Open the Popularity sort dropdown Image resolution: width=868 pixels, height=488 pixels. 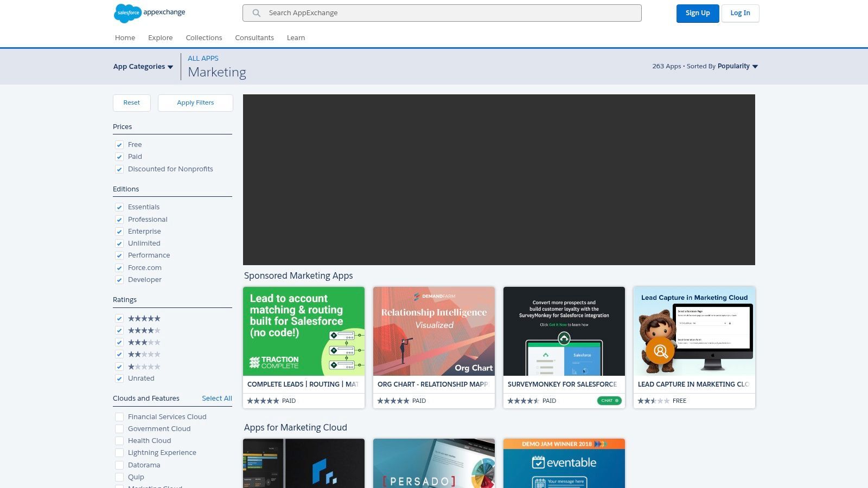click(737, 66)
